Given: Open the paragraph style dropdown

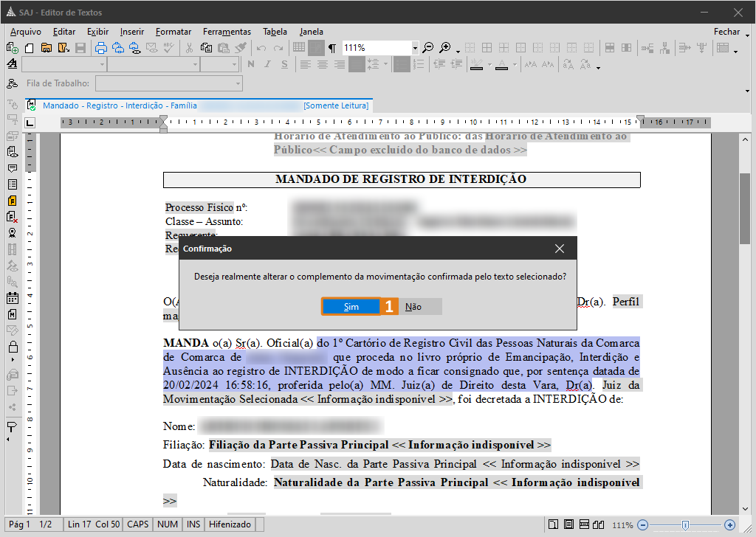Looking at the screenshot, I should [x=102, y=64].
